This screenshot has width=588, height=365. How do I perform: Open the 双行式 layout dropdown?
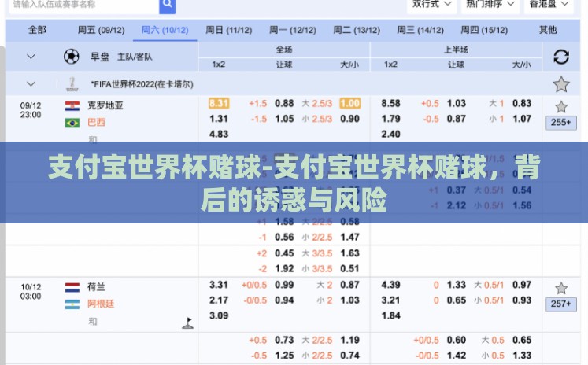tap(431, 5)
